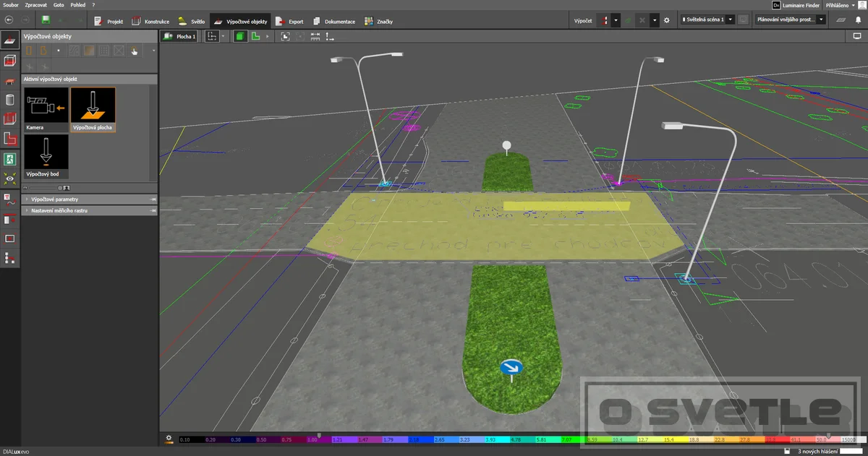Select the hierarchy nodes sidebar tool

click(10, 257)
